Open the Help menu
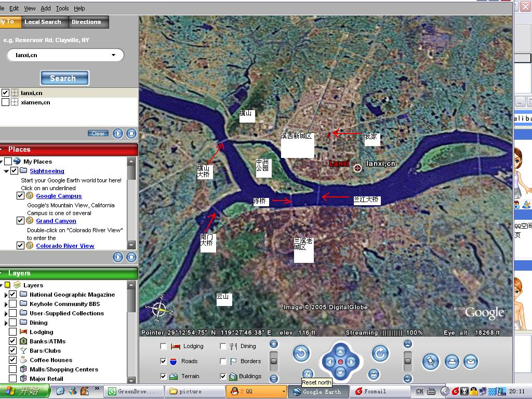 coord(79,8)
